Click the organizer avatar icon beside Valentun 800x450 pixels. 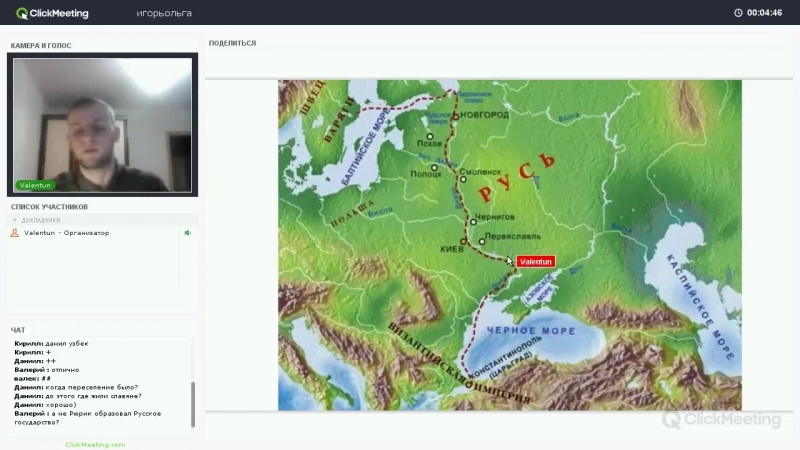click(x=15, y=233)
